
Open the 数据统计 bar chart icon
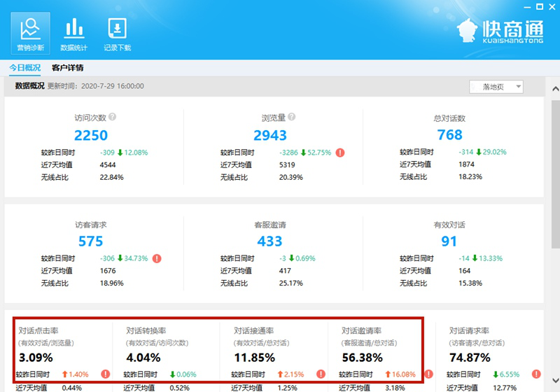73,34
